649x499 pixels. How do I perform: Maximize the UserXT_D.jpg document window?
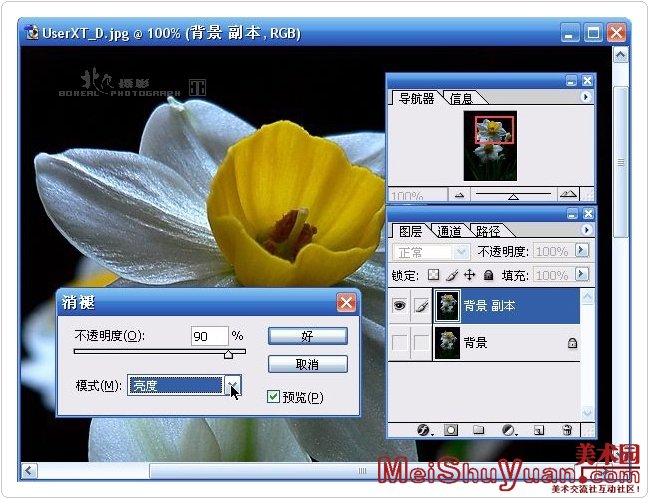point(593,33)
